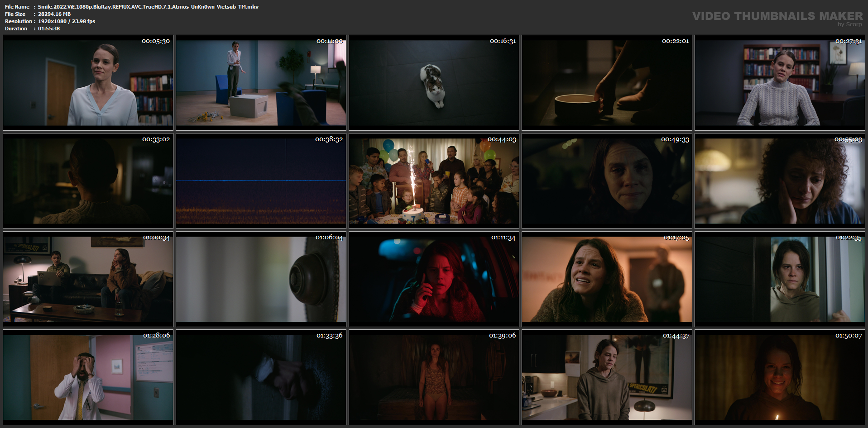Click the red-lit phone call thumbnail 01:11:34
Screen dimensions: 868x428
click(434, 279)
